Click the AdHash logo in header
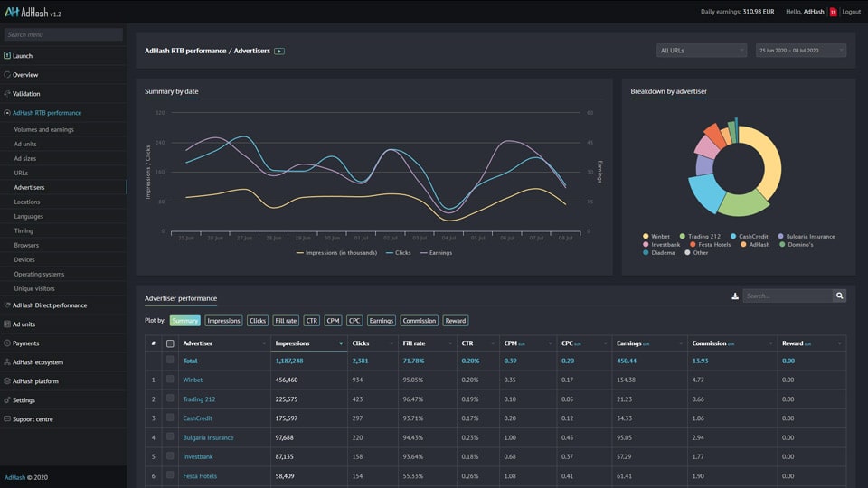The width and height of the screenshot is (868, 488). pos(32,12)
